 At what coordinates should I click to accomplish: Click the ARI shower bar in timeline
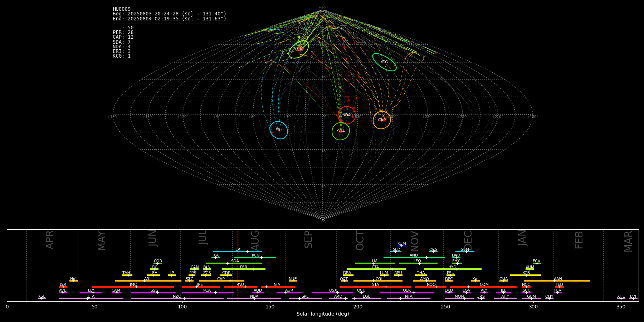coord(148,281)
